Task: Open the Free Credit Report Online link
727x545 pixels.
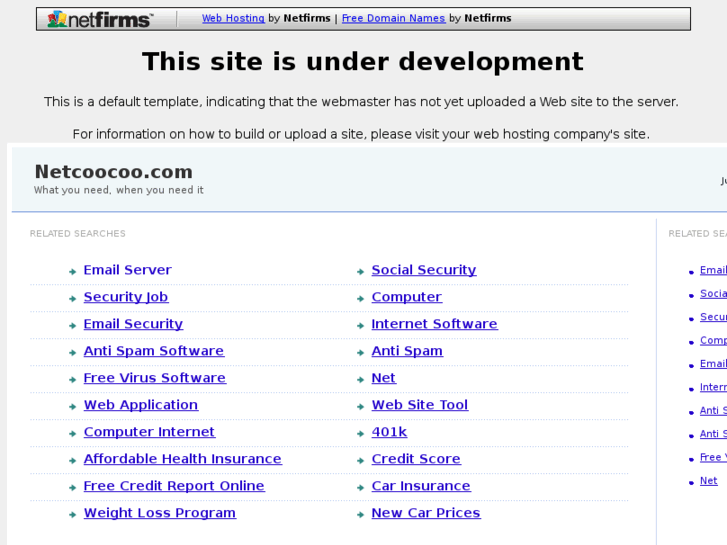Action: [x=174, y=486]
